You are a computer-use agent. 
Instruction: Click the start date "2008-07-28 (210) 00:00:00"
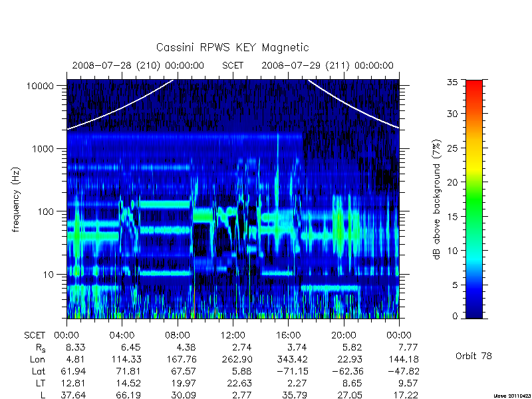138,65
